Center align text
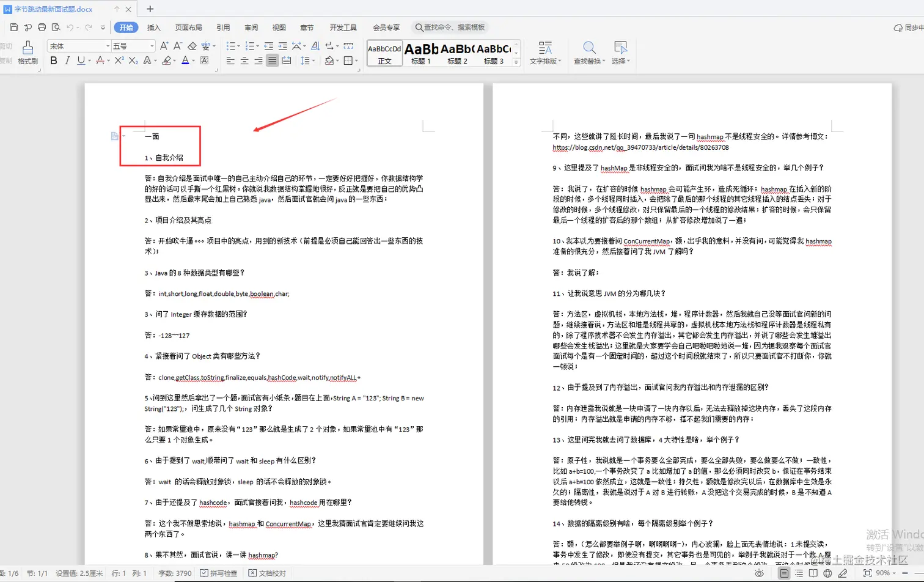924x582 pixels. click(244, 61)
